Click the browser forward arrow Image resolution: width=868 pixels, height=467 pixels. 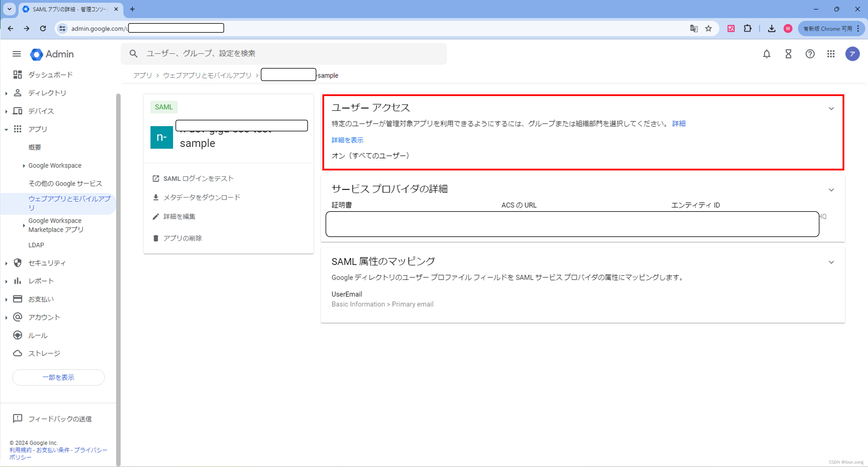pyautogui.click(x=27, y=29)
